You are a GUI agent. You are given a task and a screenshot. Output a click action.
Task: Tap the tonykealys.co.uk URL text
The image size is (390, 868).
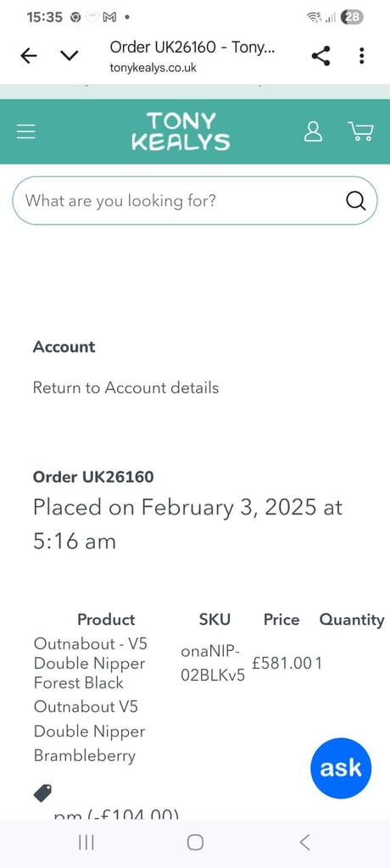coord(153,68)
